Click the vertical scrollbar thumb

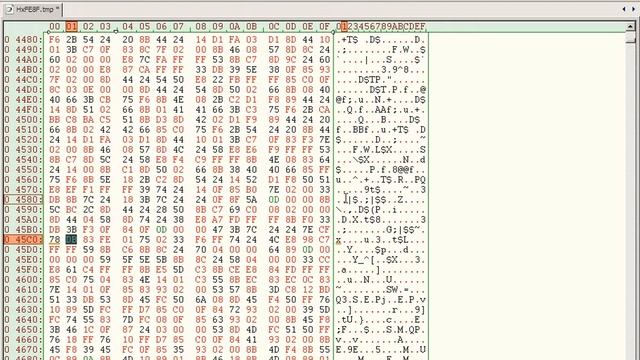click(631, 38)
